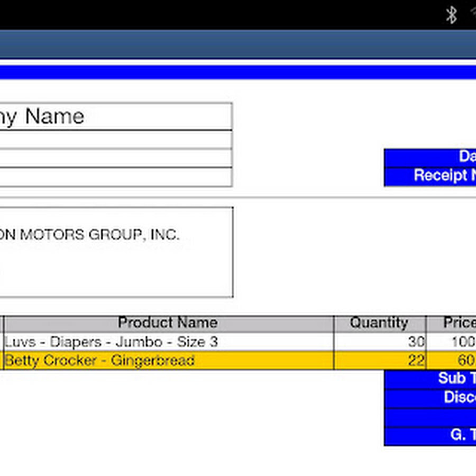Select the Luvs - Diapers - Jumbo - Size 3 cell
476x476 pixels.
point(169,342)
